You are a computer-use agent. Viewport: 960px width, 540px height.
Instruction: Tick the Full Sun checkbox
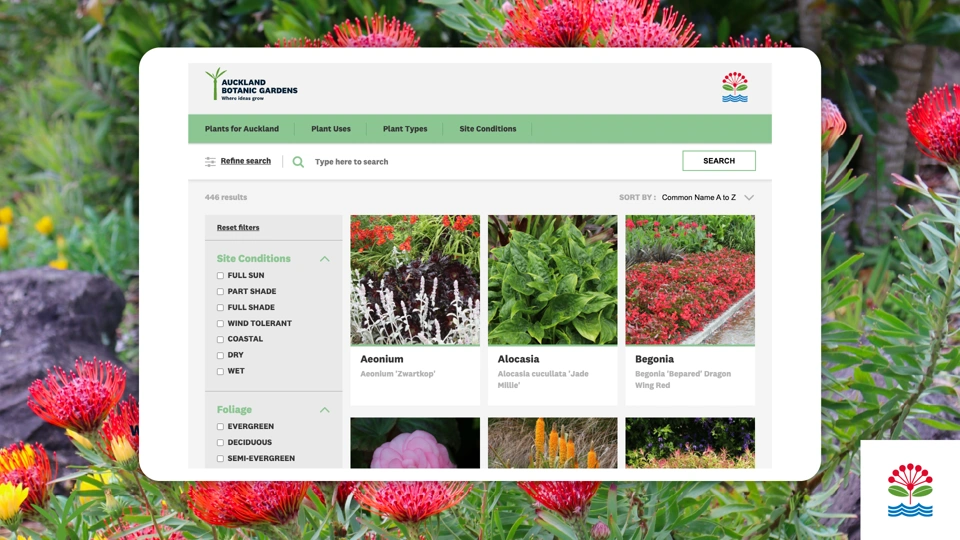point(220,276)
